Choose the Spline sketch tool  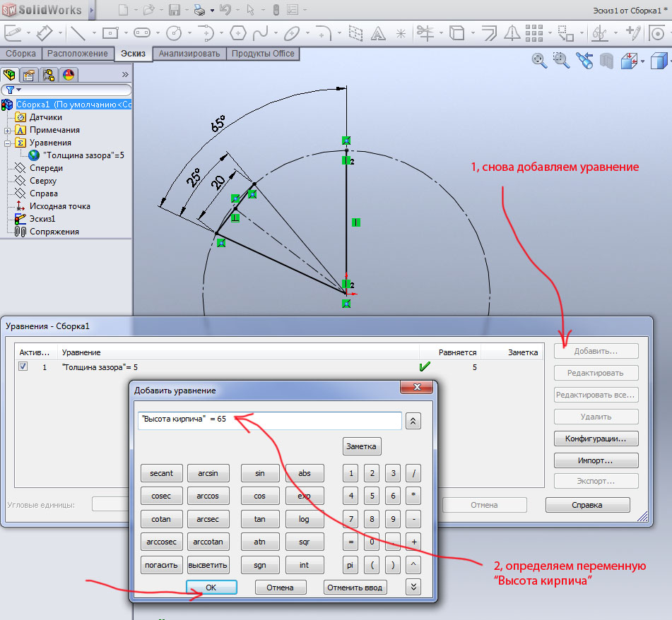pos(261,33)
